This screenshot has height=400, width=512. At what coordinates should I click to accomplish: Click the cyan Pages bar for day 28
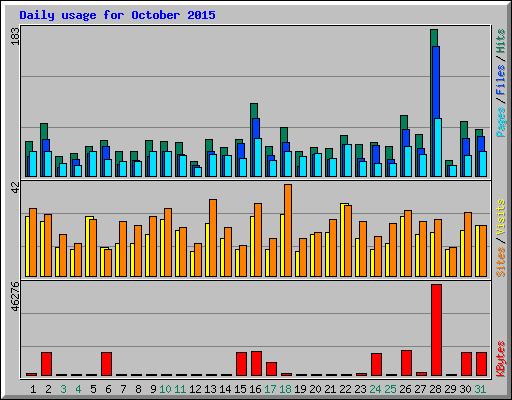pos(438,147)
